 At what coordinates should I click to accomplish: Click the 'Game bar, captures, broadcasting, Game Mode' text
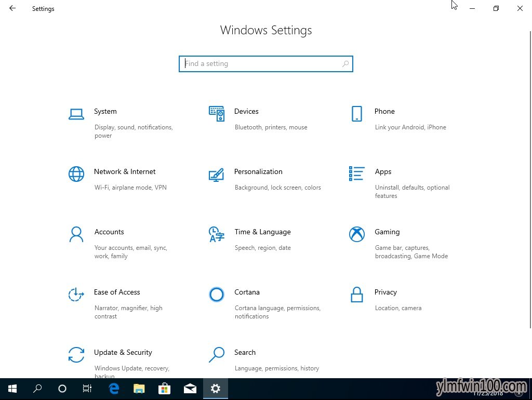[x=411, y=252]
